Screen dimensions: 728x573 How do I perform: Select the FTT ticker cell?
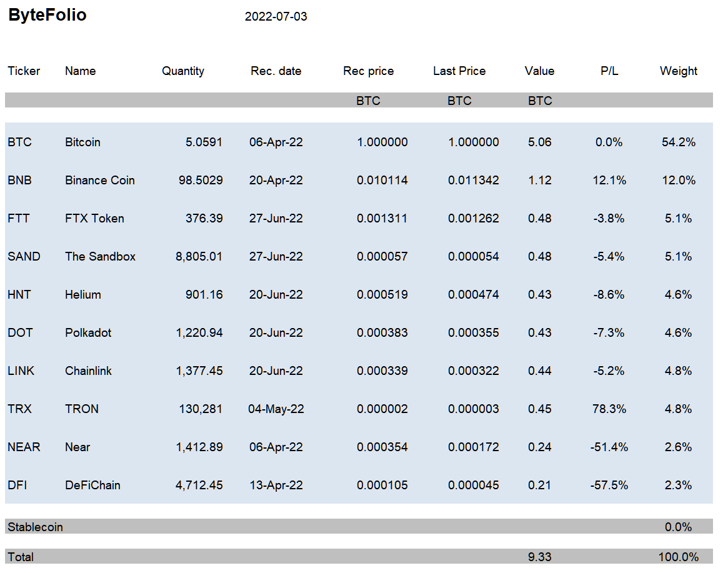(x=19, y=218)
